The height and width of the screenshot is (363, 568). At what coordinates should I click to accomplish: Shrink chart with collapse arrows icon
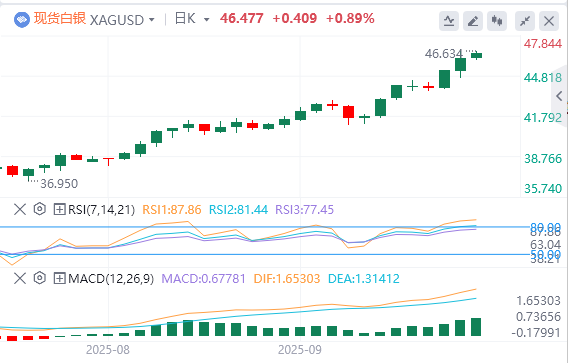point(525,21)
